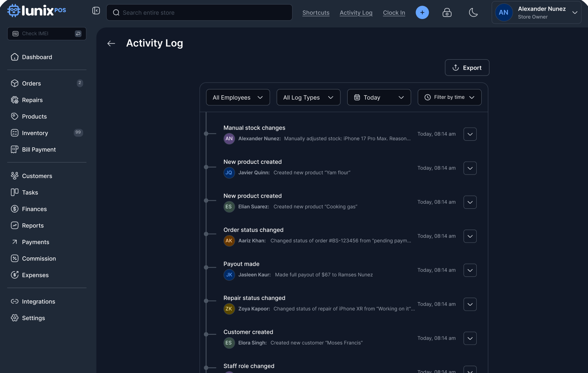Click the Lunix POS logo
Image resolution: width=588 pixels, height=373 pixels.
coord(37,11)
